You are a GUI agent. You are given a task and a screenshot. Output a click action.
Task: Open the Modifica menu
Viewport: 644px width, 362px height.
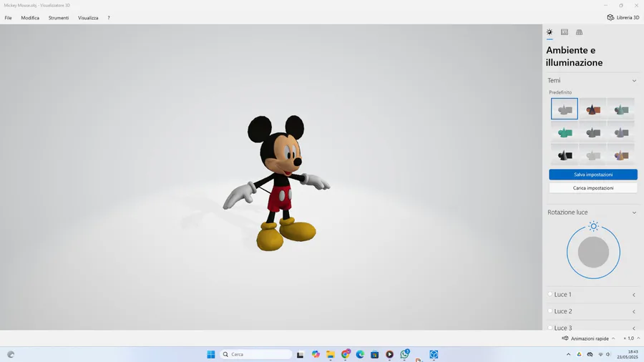[30, 18]
